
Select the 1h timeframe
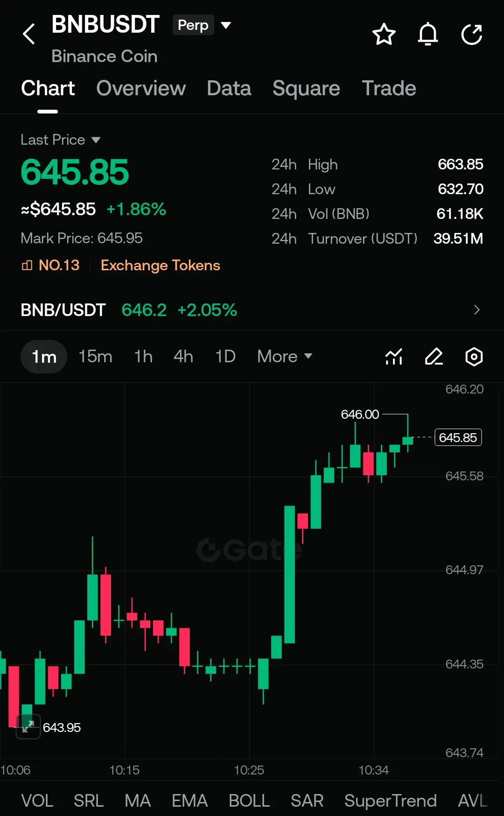pos(143,357)
